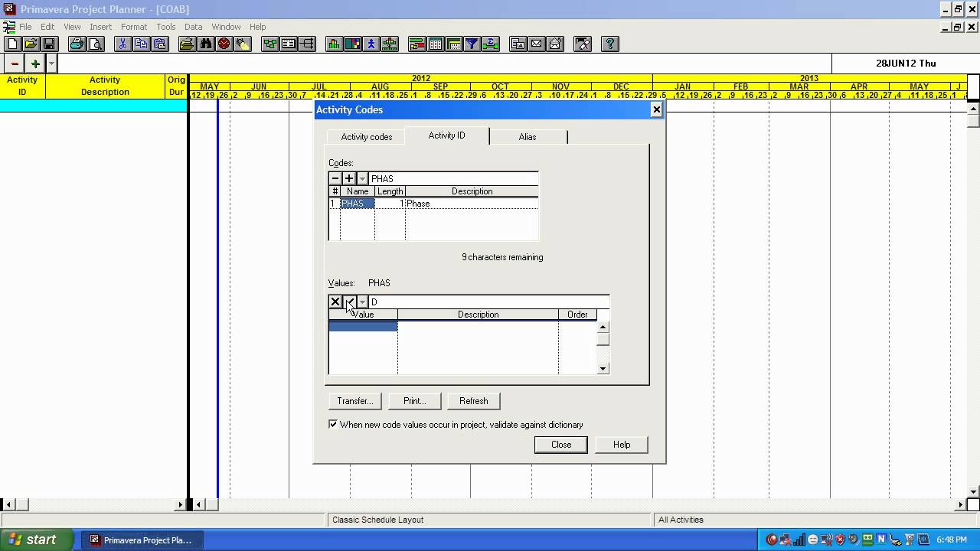Click the red minus delete-activity button
The image size is (980, 551).
(x=15, y=64)
